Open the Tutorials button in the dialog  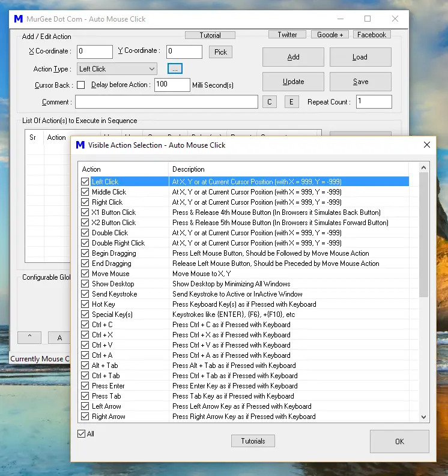pyautogui.click(x=253, y=441)
